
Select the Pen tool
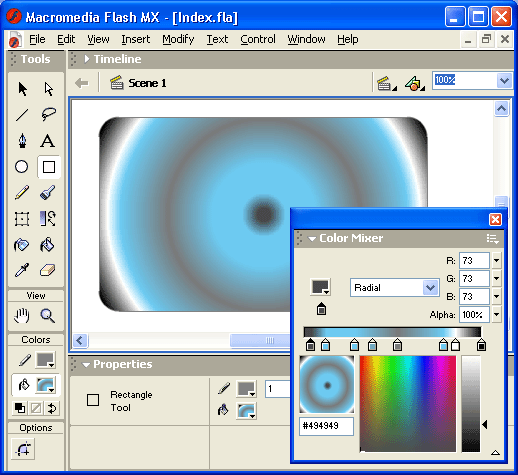(22, 140)
